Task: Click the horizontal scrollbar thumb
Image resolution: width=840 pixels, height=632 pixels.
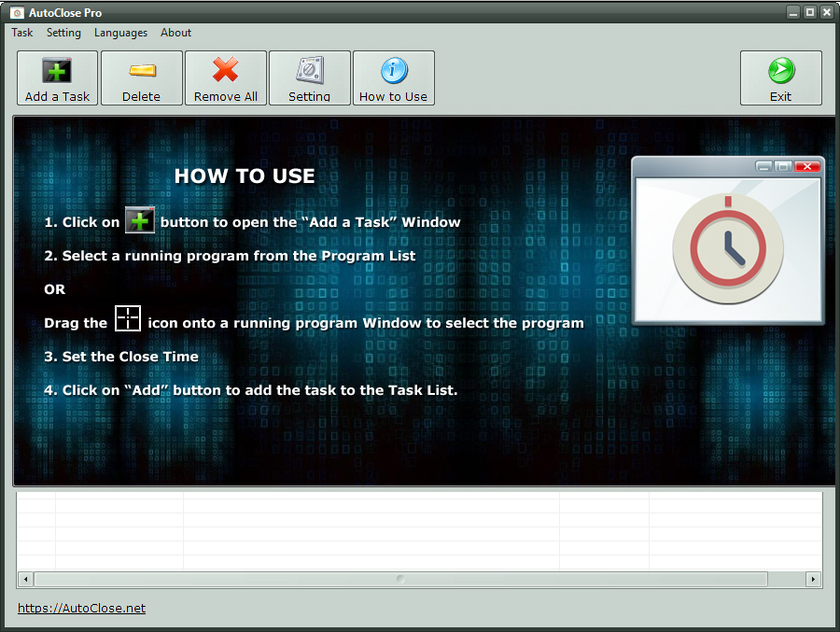Action: (x=400, y=580)
